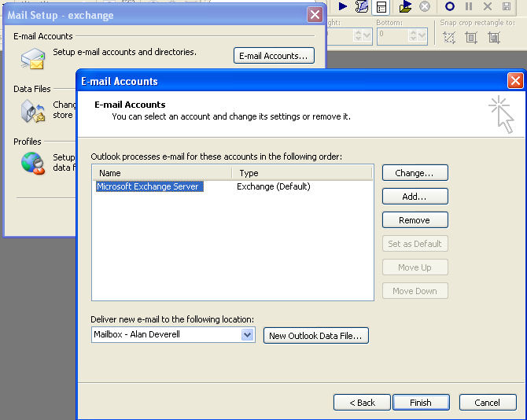Go back with the < Back button
This screenshot has height=420, width=527.
click(x=362, y=402)
